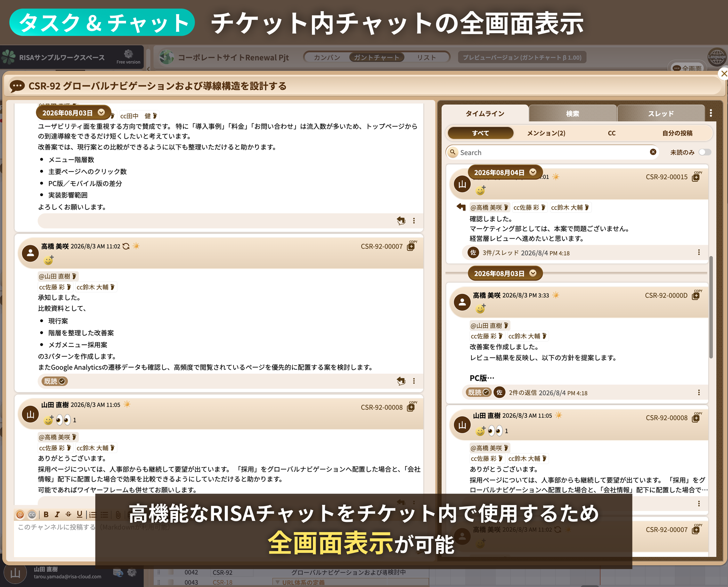Add reaction to timeline message CSR-92-0000D

480,308
